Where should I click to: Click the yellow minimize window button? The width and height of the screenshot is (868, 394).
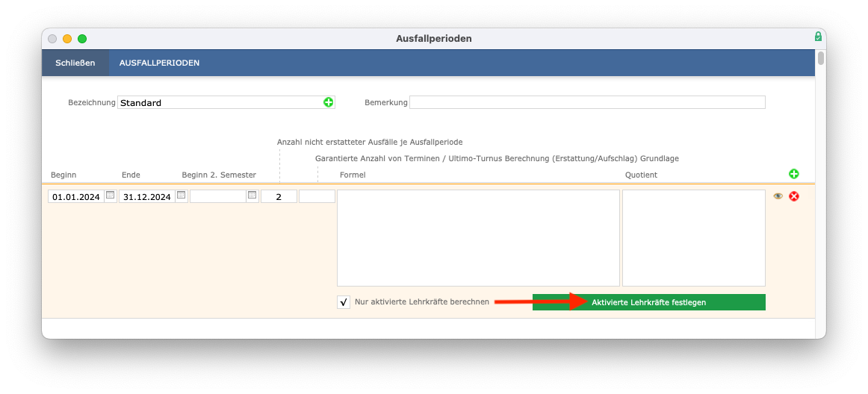click(x=67, y=39)
